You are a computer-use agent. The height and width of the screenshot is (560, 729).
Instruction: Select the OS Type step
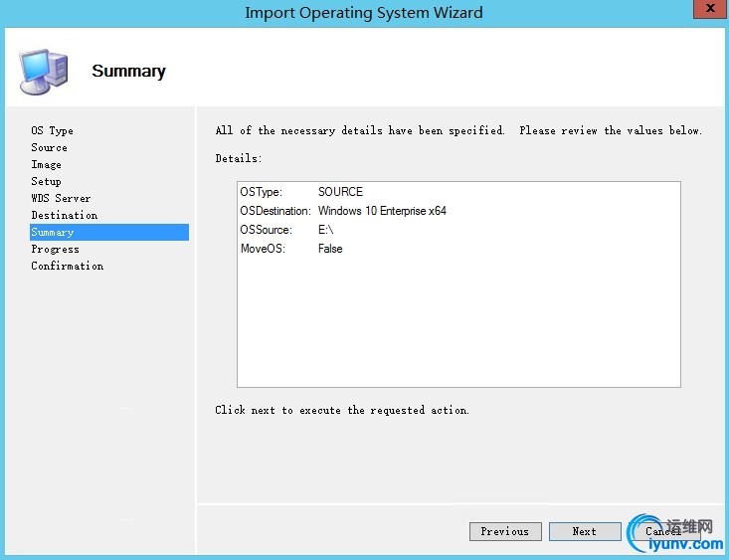(52, 130)
